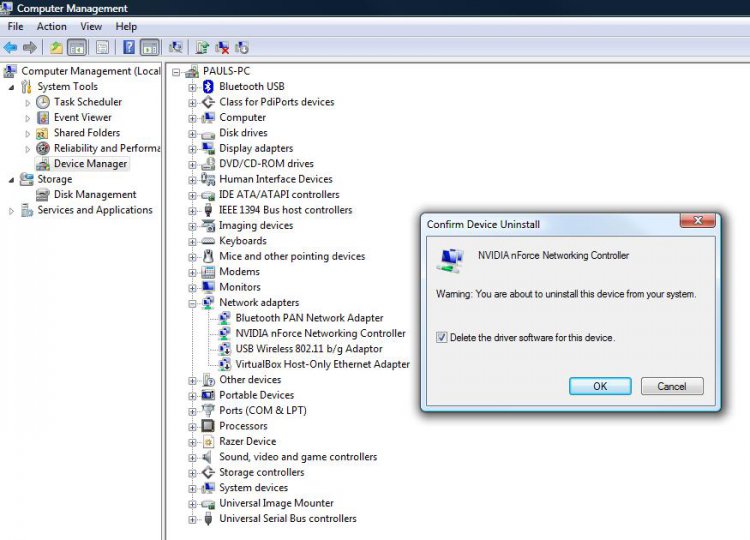Click the Razer Device icon
Screen dimensions: 750x540
(x=208, y=441)
